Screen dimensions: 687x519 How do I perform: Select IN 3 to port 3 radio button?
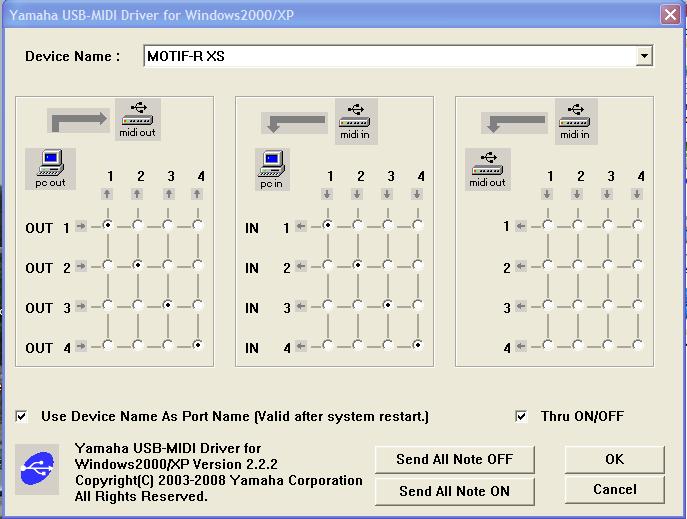click(x=388, y=305)
